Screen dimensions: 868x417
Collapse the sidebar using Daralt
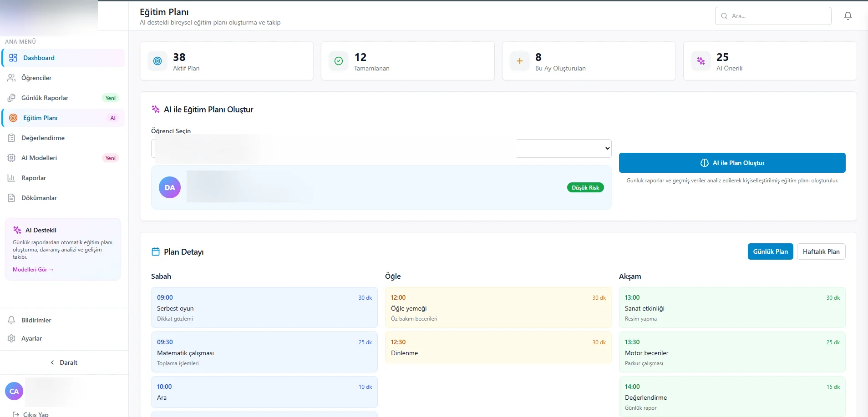64,362
